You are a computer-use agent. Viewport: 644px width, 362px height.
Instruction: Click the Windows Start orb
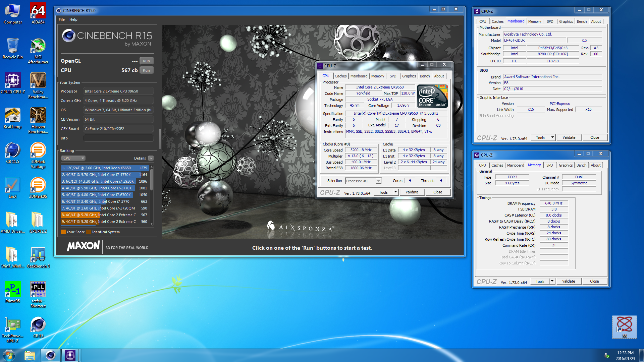click(9, 355)
